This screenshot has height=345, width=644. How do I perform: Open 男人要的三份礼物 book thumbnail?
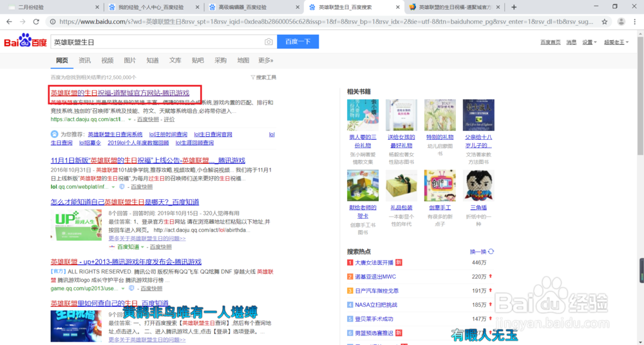click(x=363, y=115)
